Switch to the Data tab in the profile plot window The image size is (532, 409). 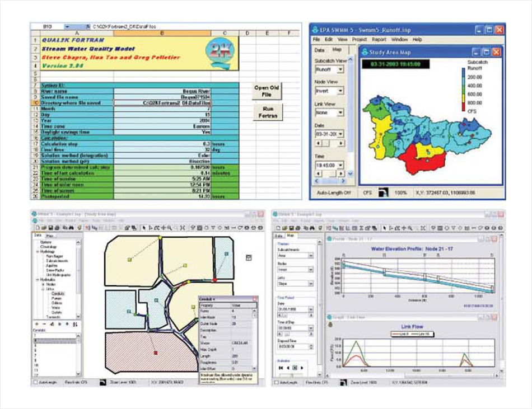[278, 236]
